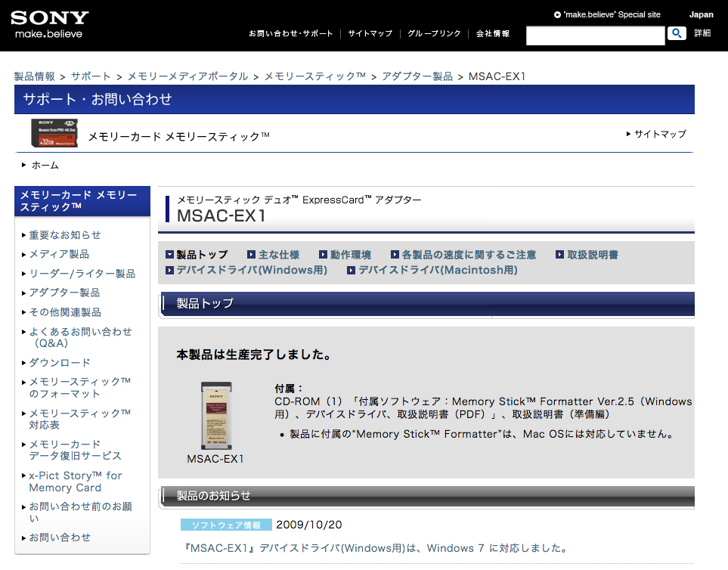Image resolution: width=728 pixels, height=570 pixels.
Task: Click the arrow icon before 主な仕様
Action: [251, 255]
